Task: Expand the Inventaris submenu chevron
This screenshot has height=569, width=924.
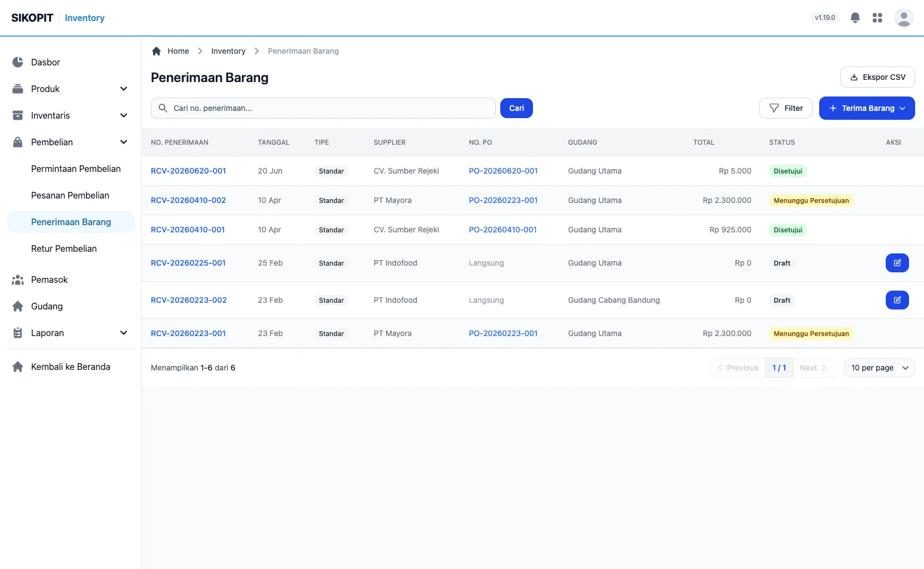Action: (124, 115)
